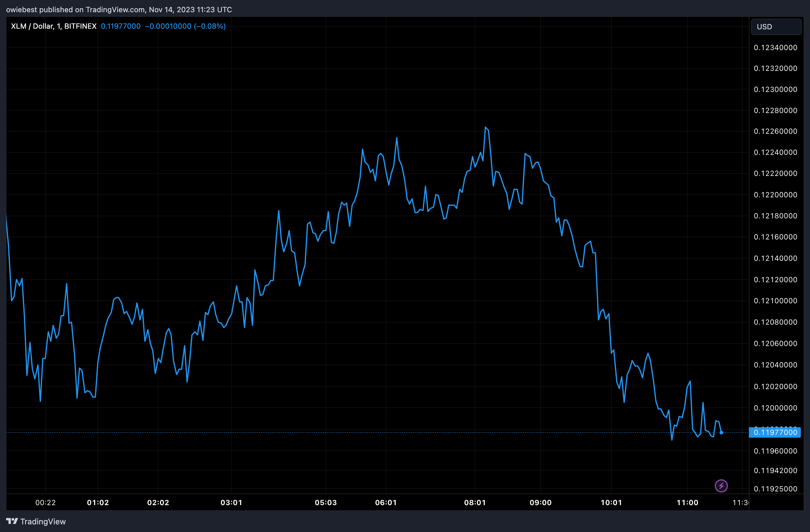Click the 0.12180000 price axis label

click(776, 216)
